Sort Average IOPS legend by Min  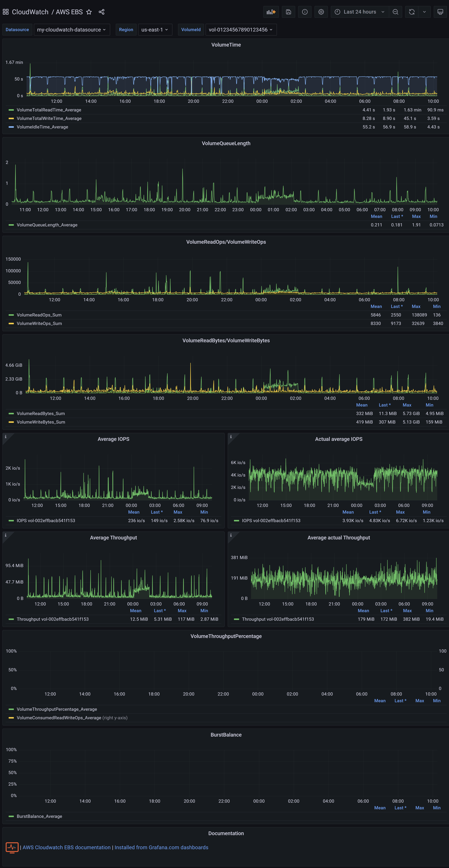[204, 512]
